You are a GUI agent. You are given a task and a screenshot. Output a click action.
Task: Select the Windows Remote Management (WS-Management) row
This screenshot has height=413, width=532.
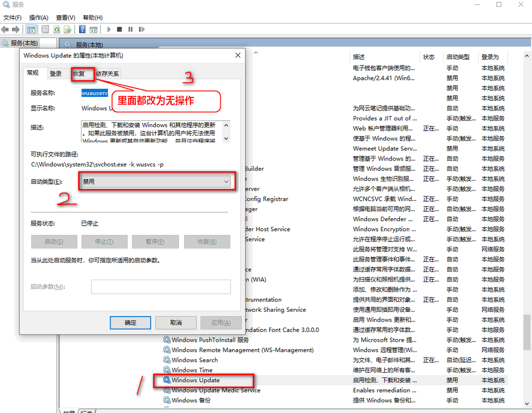click(335, 350)
